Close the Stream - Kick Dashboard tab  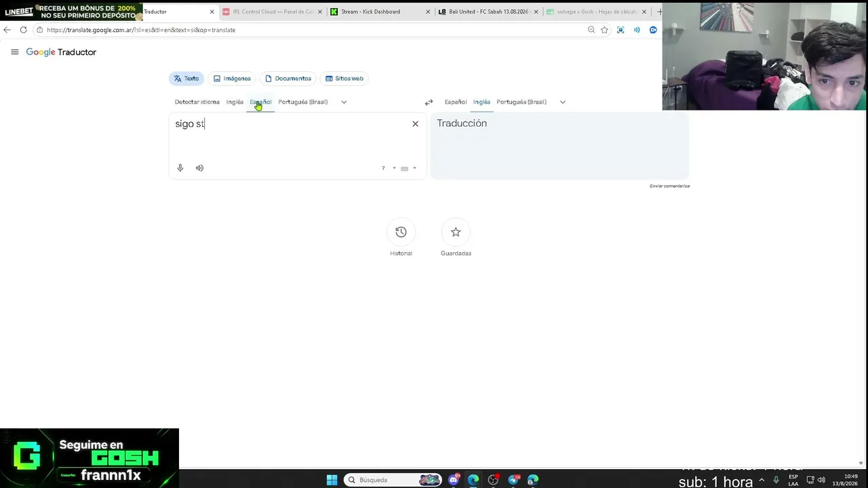[x=428, y=12]
